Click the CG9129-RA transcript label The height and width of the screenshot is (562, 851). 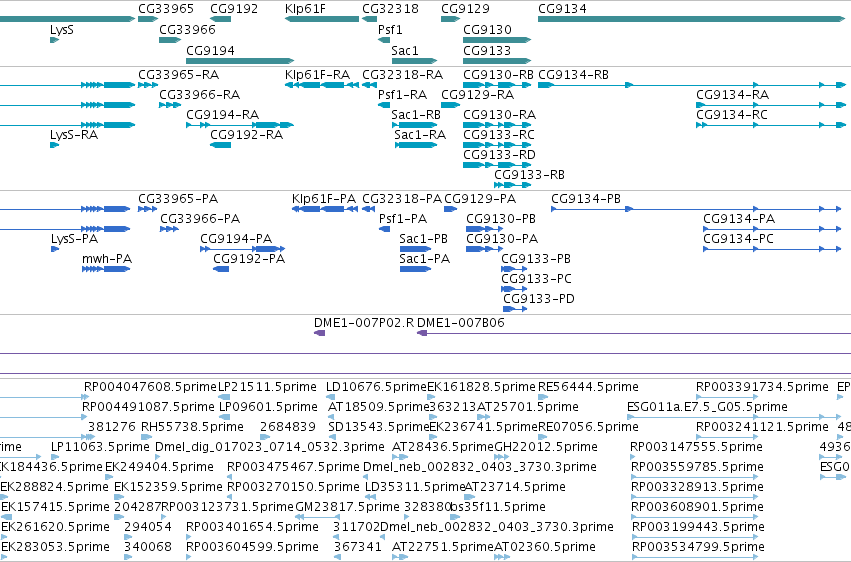pyautogui.click(x=478, y=95)
